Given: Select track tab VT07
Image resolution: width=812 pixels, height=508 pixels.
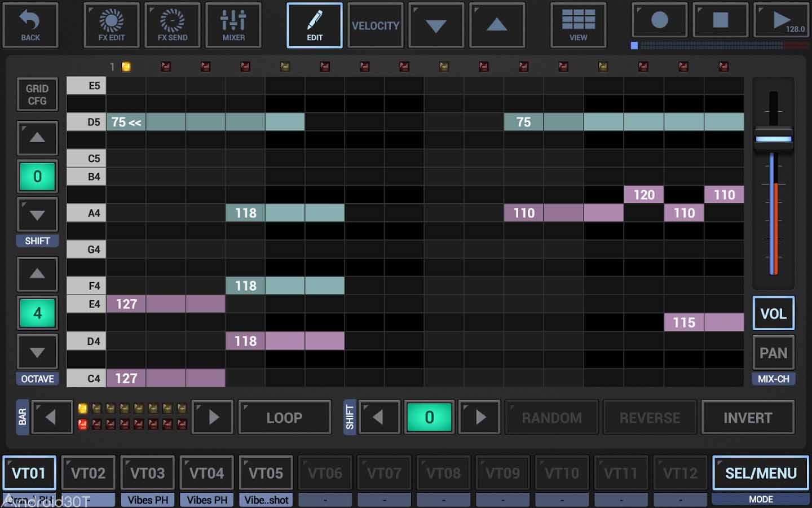Looking at the screenshot, I should pyautogui.click(x=385, y=473).
